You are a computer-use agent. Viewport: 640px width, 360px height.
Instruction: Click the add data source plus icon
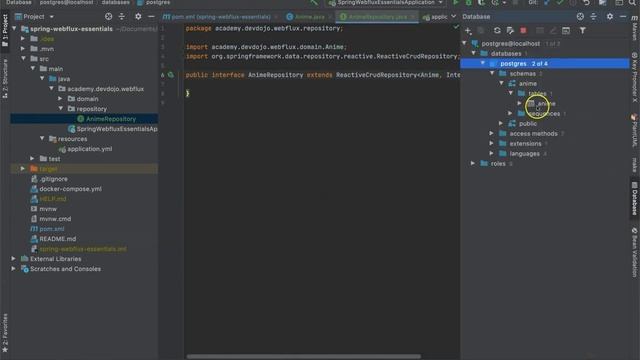point(468,31)
